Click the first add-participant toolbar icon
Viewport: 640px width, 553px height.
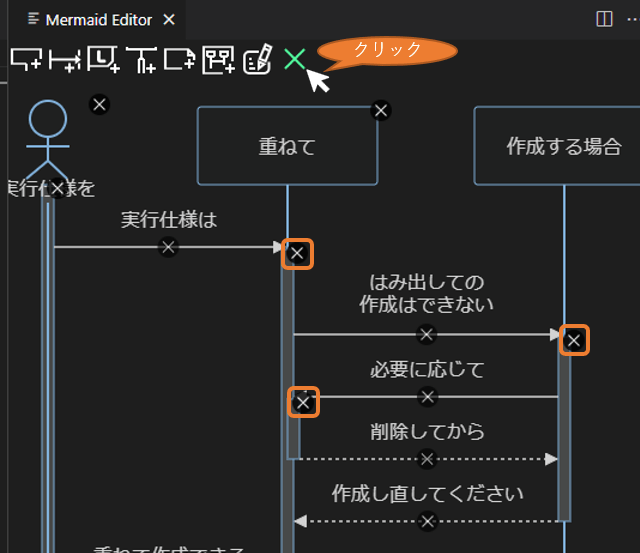26,60
